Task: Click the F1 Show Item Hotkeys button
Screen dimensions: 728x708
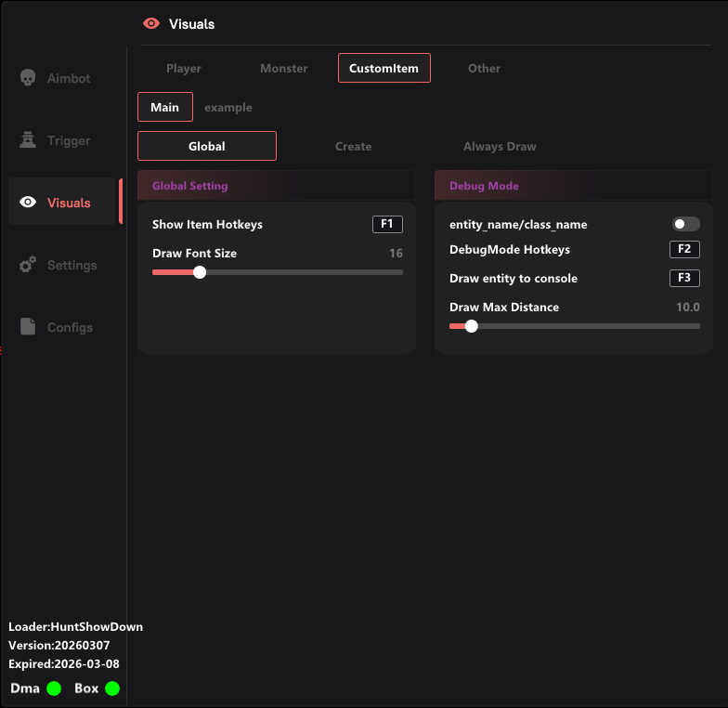Action: (387, 224)
